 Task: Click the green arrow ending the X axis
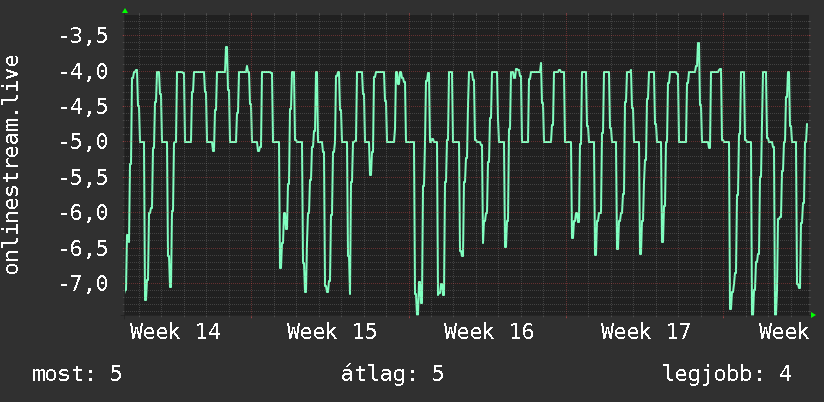(813, 315)
